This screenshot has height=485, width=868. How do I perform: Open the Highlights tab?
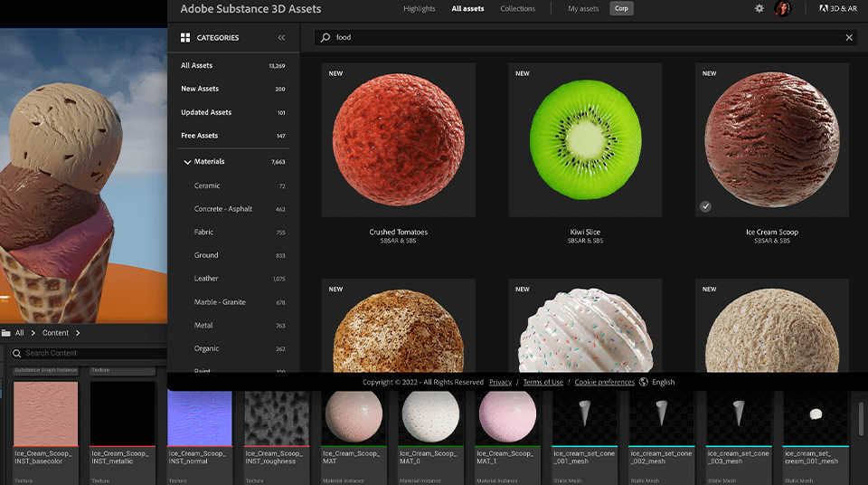point(419,8)
